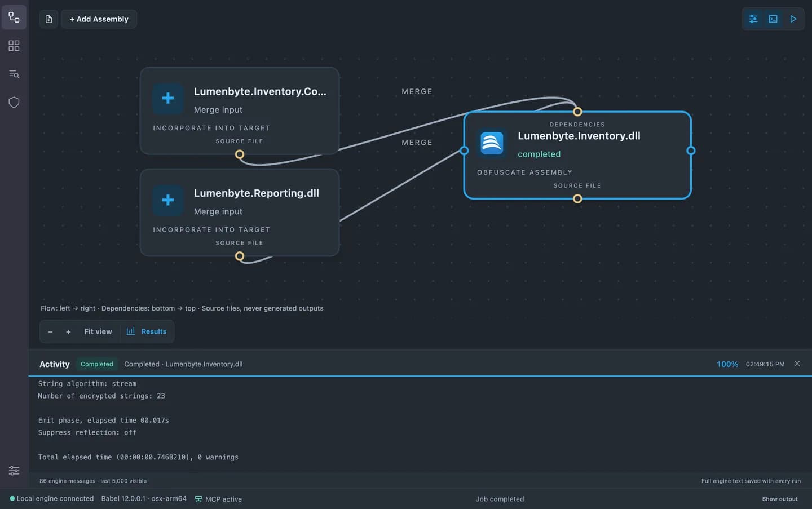Click 'Emit phase, elapsed time' log line
This screenshot has width=812, height=509.
(x=104, y=420)
